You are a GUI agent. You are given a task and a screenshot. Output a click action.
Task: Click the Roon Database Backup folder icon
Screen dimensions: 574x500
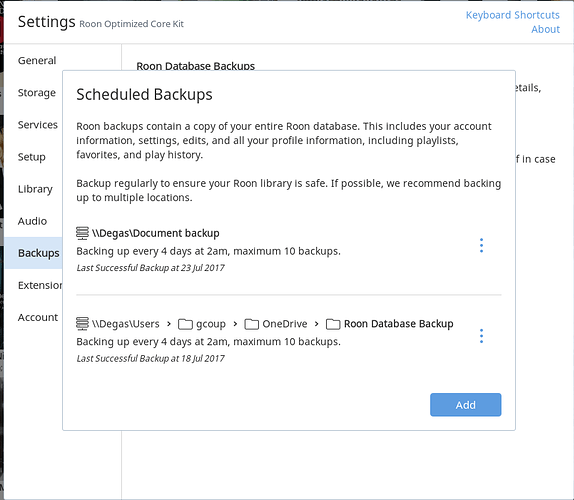point(333,324)
